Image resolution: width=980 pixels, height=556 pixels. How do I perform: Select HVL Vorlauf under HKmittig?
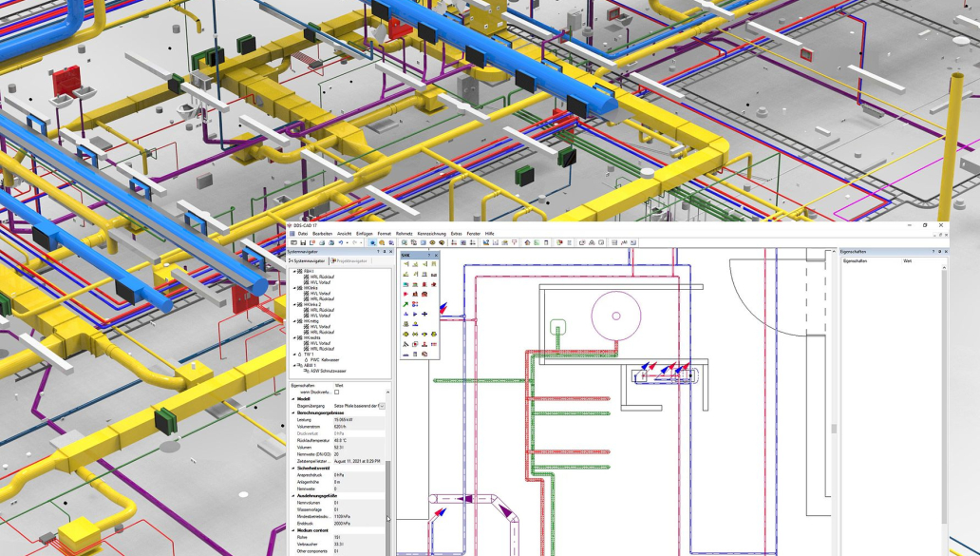pyautogui.click(x=320, y=326)
